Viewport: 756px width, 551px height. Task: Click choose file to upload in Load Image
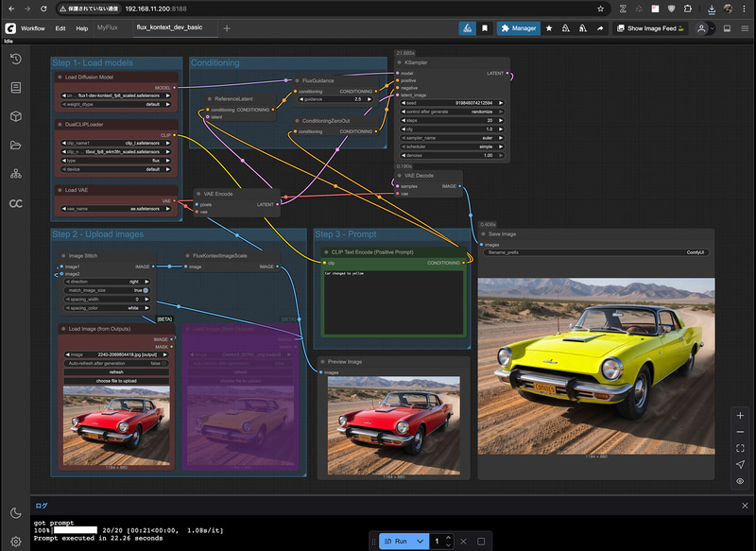click(x=115, y=380)
